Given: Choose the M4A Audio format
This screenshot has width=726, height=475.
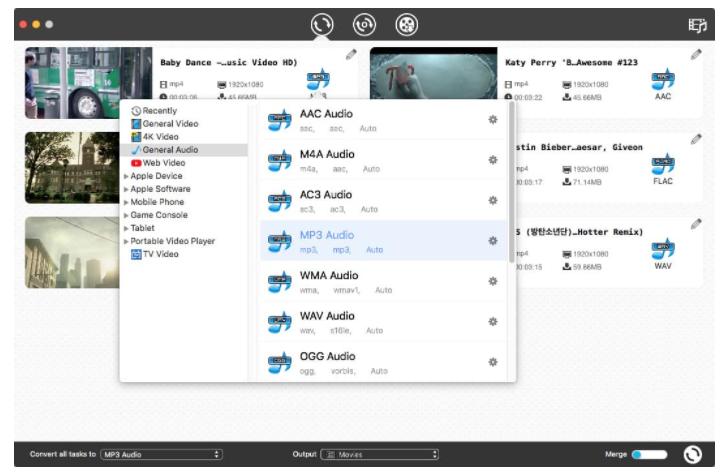Looking at the screenshot, I should pos(383,160).
